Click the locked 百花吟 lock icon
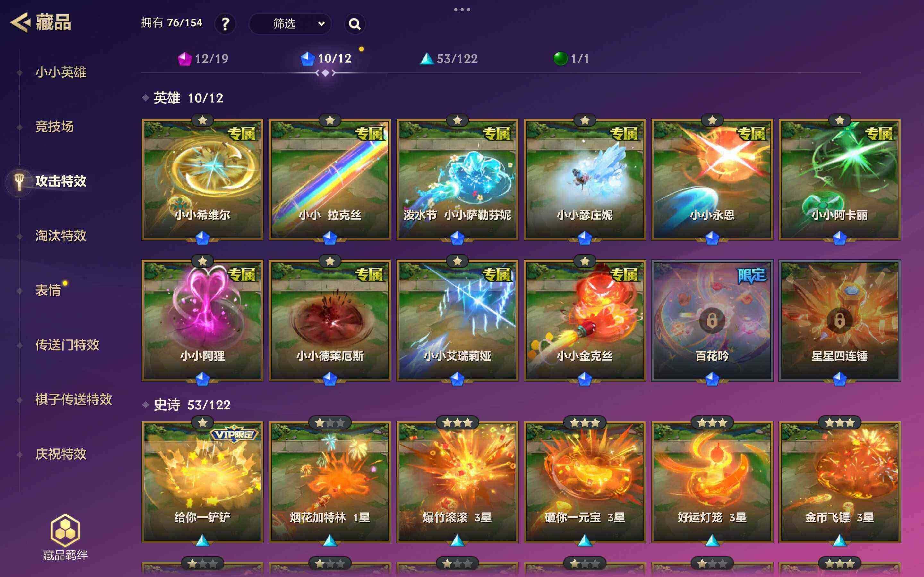 (x=712, y=321)
